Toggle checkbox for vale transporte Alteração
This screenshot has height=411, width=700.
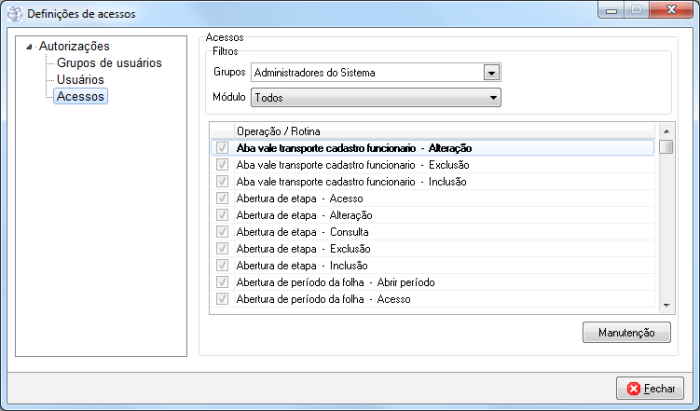[x=222, y=148]
